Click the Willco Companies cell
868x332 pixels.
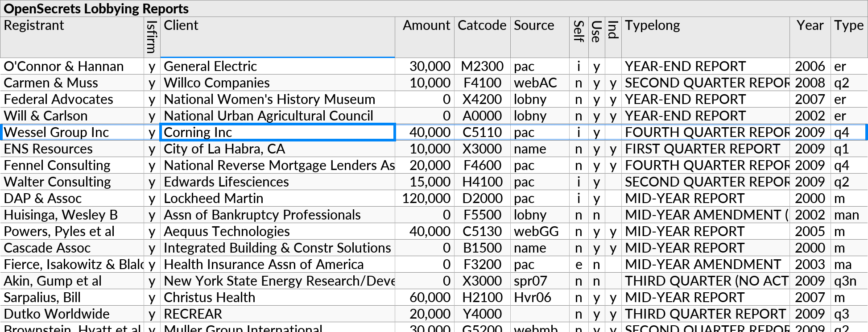[x=277, y=83]
